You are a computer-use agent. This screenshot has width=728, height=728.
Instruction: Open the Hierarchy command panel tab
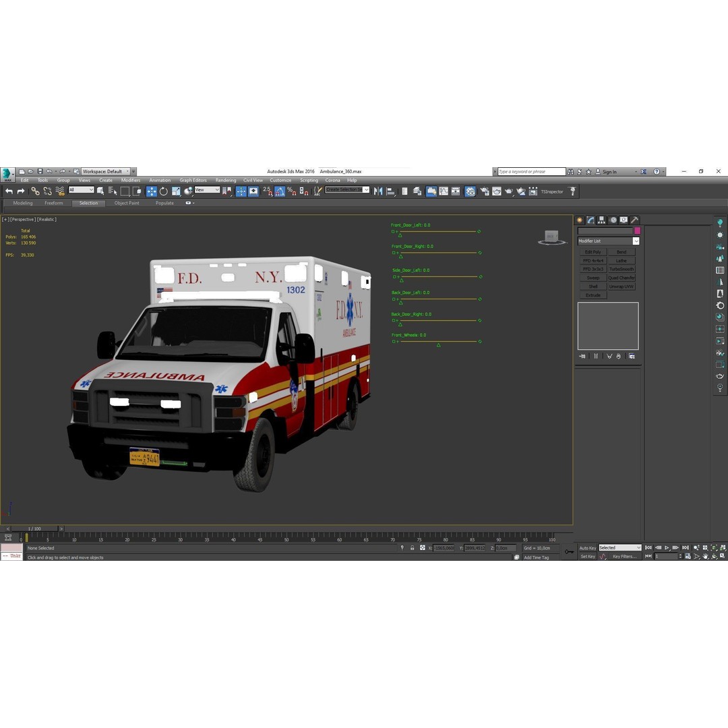[x=602, y=220]
